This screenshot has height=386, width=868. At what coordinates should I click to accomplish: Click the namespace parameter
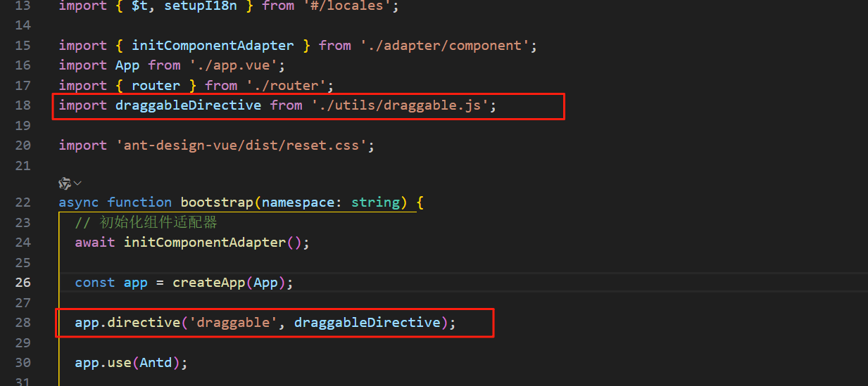point(298,202)
